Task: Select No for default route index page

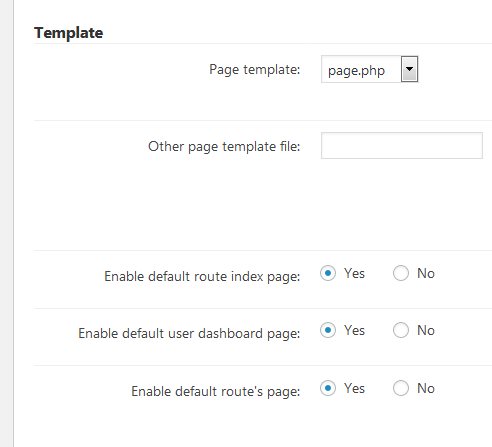Action: coord(401,273)
